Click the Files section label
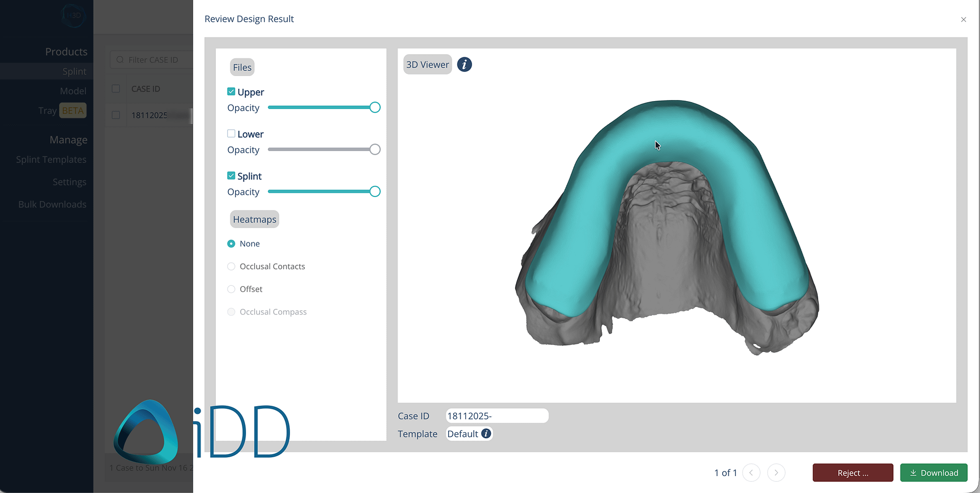980x493 pixels. click(x=242, y=67)
